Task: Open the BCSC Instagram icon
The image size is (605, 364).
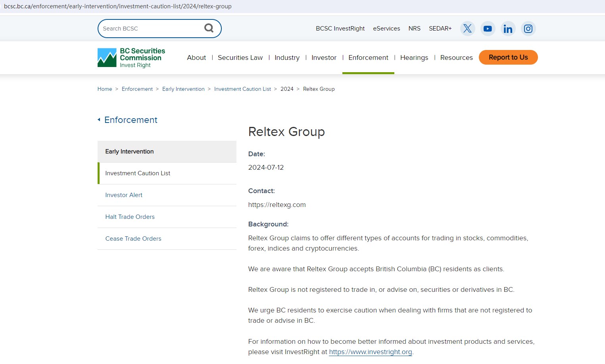Action: click(528, 29)
